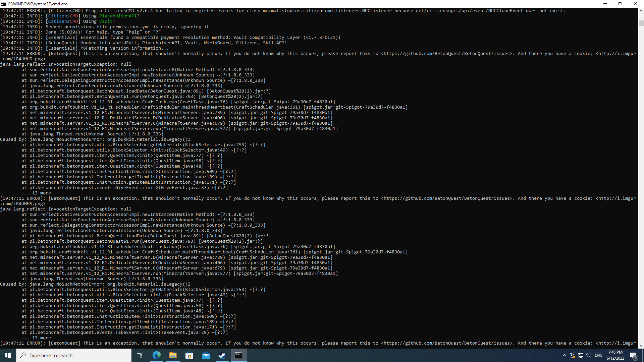This screenshot has width=644, height=362.
Task: Click the 'Done (5.039s)!' log line
Action: tap(80, 32)
